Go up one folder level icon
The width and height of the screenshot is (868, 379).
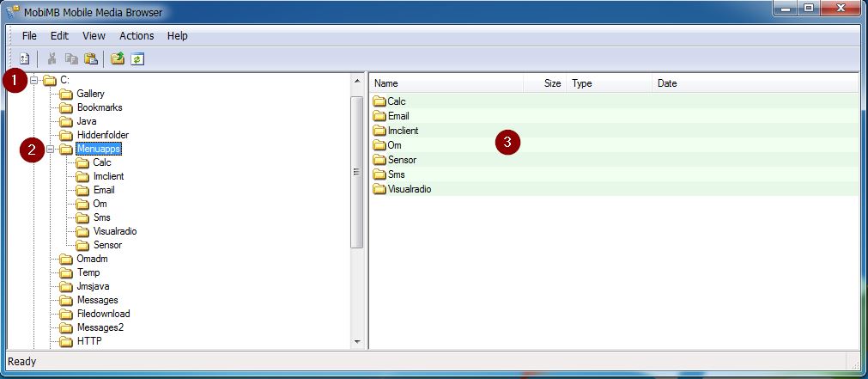click(x=118, y=58)
